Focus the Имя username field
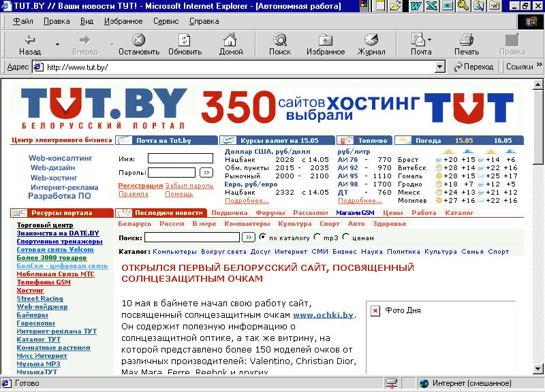This screenshot has width=545, height=392. (x=181, y=159)
